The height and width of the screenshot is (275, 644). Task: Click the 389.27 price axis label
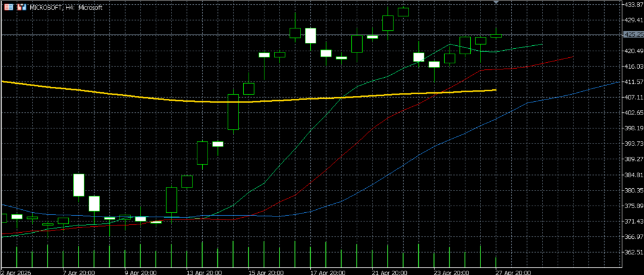click(633, 159)
